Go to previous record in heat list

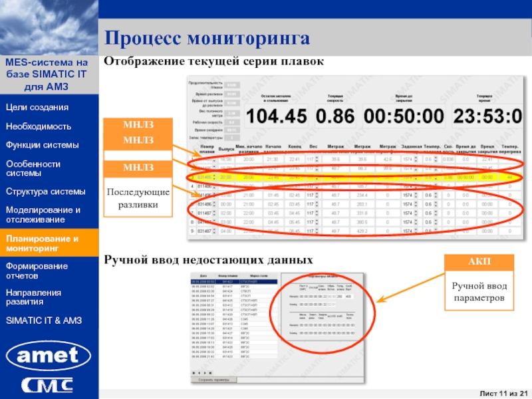pos(199,373)
